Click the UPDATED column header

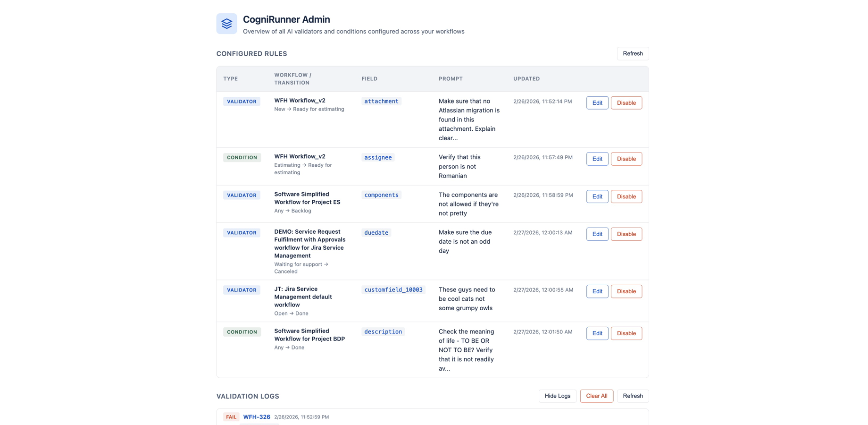pos(526,79)
